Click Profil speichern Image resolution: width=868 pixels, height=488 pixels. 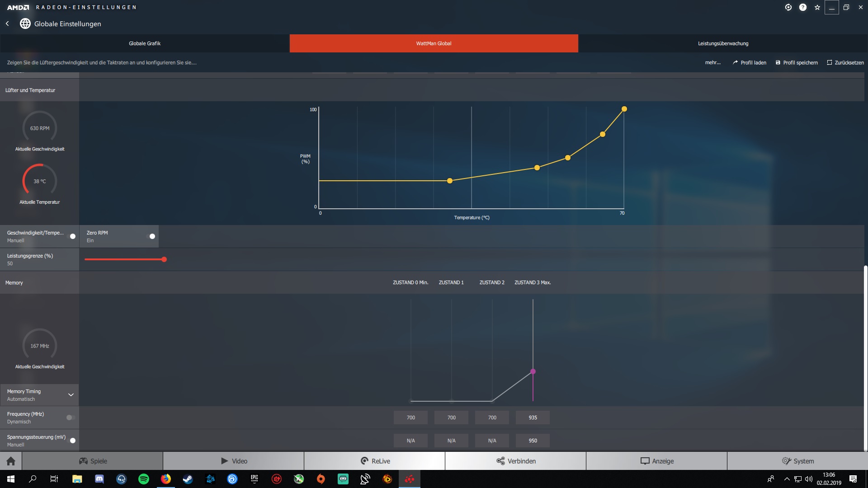[x=797, y=63]
